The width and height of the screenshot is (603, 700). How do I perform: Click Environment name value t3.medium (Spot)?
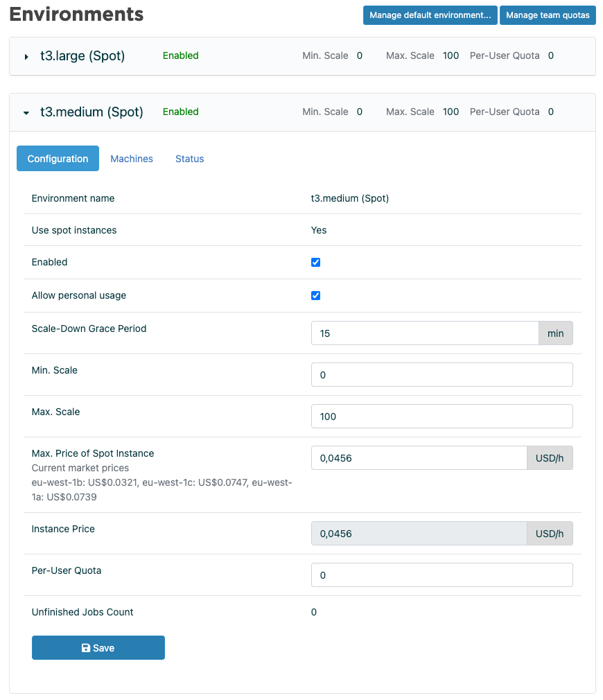350,198
